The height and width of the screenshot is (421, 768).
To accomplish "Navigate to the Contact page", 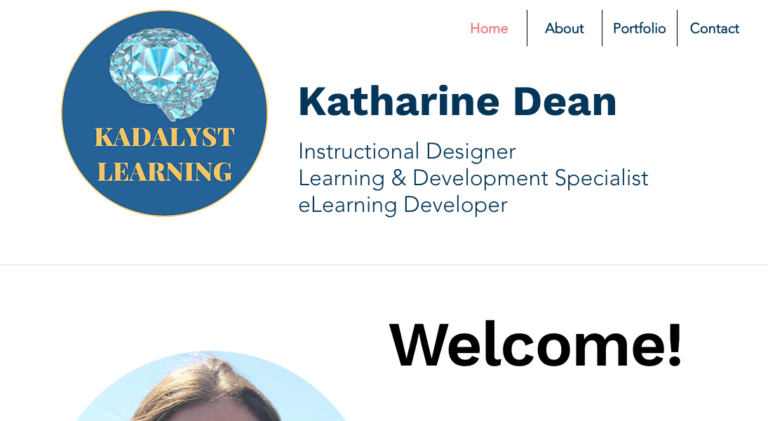I will click(714, 28).
